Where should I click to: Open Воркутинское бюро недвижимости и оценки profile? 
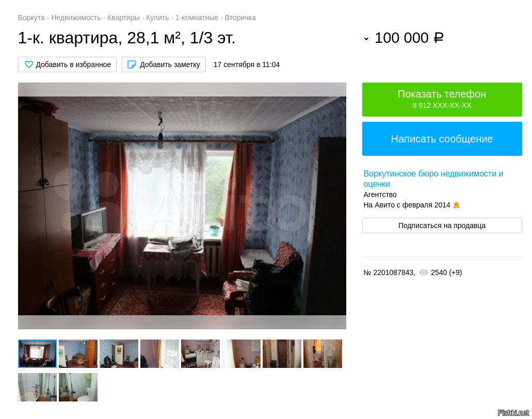coord(433,179)
